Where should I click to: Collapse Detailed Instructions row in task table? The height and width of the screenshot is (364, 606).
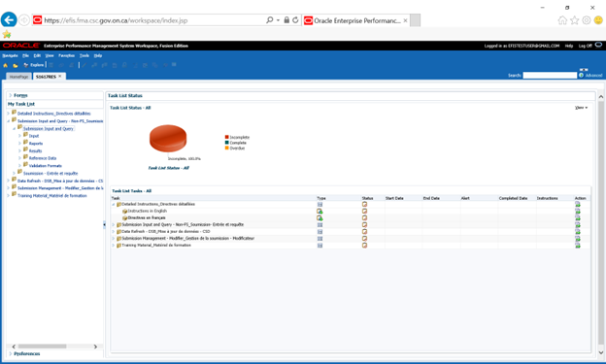point(114,204)
